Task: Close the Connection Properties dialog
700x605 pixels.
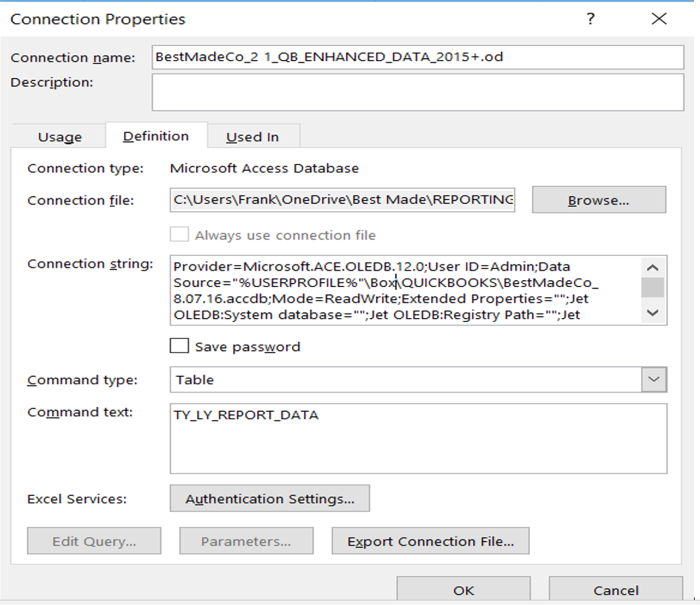Action: point(659,19)
